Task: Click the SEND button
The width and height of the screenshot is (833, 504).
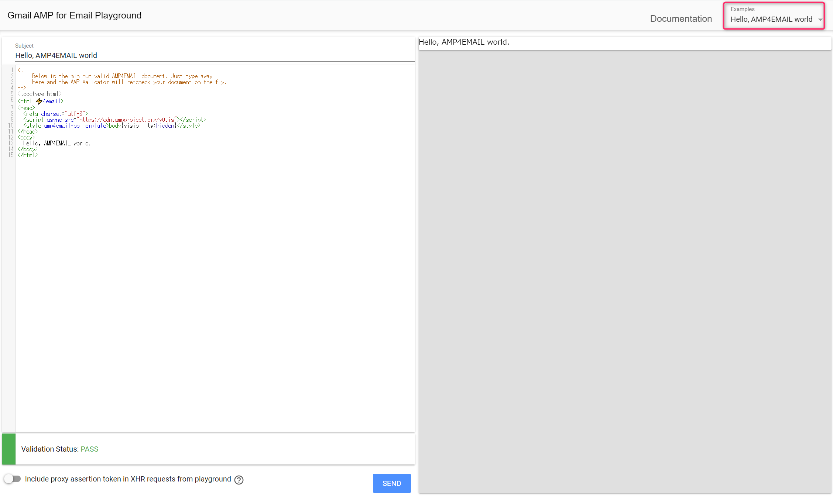Action: [392, 483]
